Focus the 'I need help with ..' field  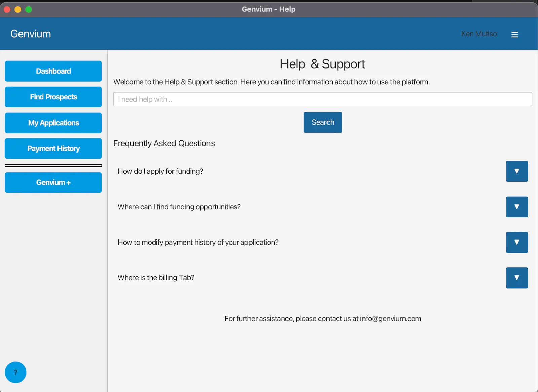323,99
